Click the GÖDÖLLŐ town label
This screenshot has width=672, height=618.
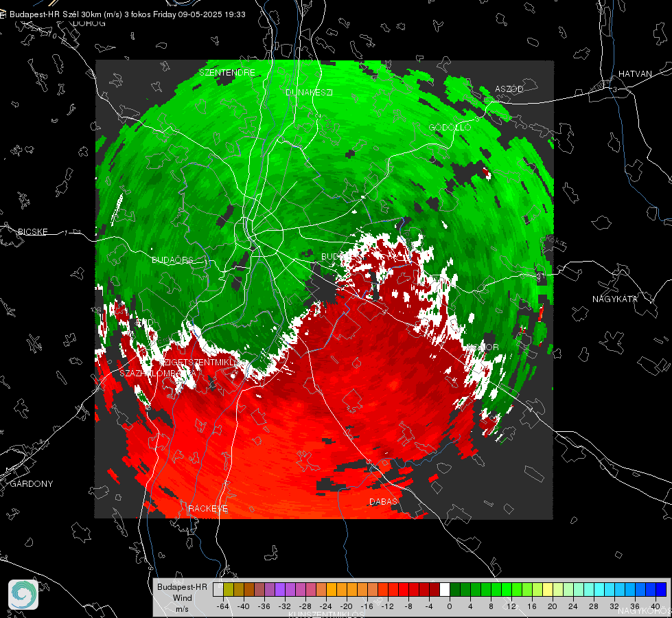pos(450,127)
